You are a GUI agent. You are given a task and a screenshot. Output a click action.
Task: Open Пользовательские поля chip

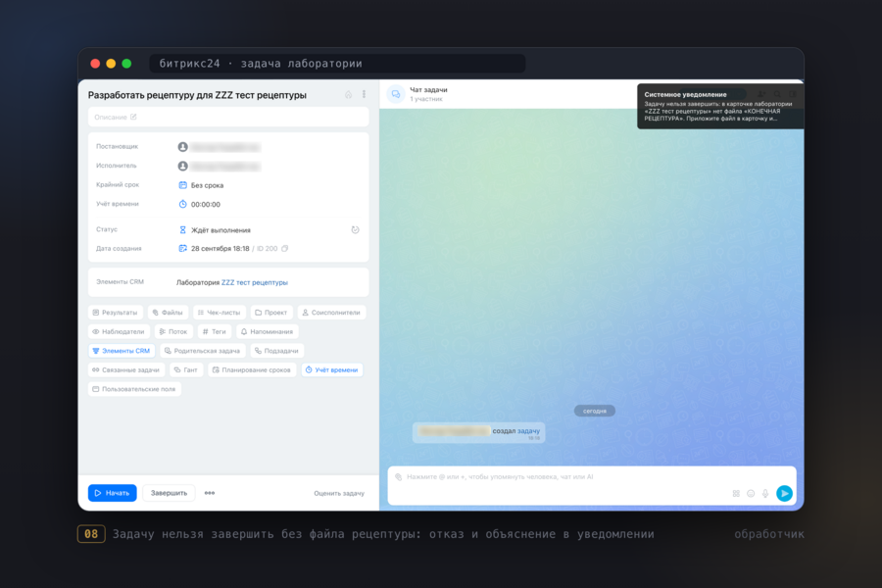(134, 389)
